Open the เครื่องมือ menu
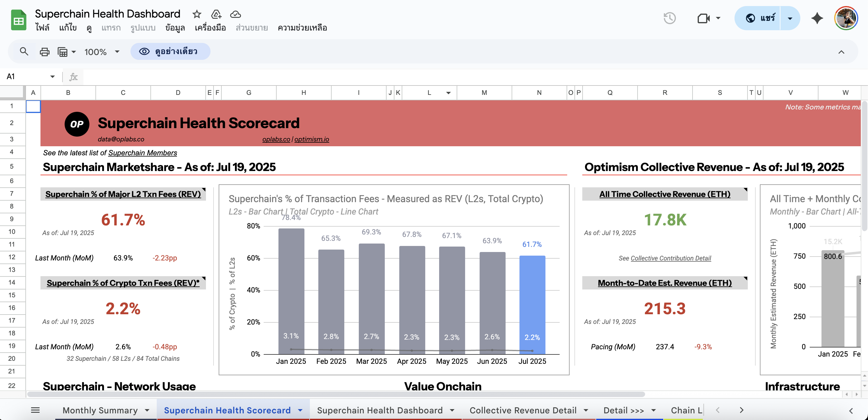The width and height of the screenshot is (868, 420). [x=210, y=27]
